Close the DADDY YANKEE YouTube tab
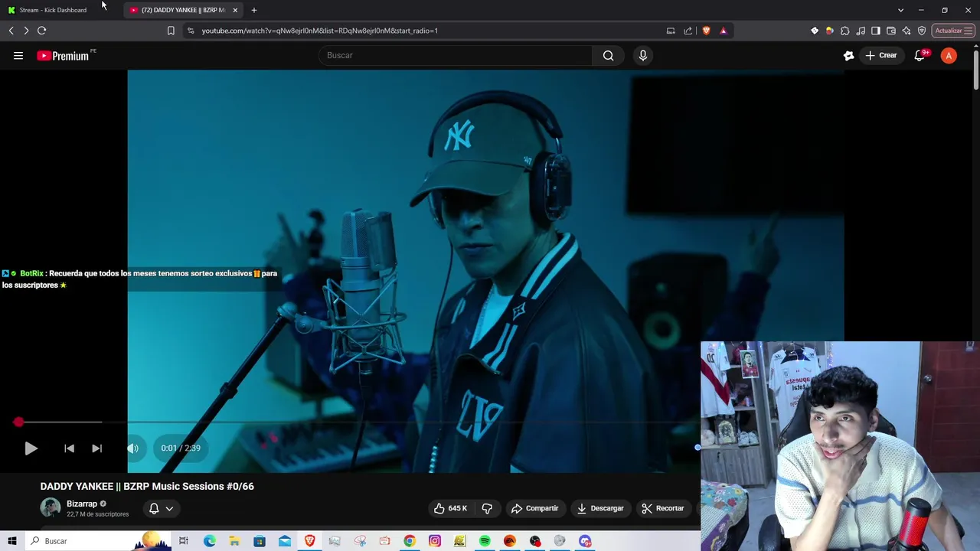This screenshot has height=551, width=980. [x=235, y=10]
